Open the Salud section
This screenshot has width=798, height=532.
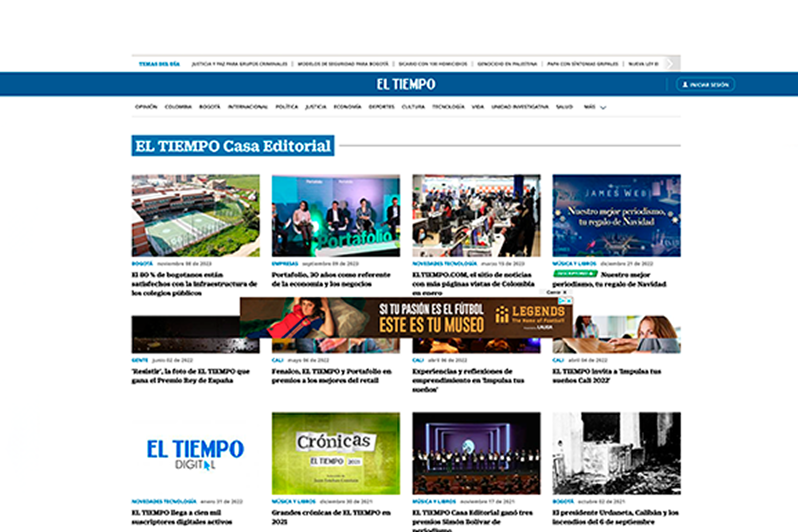[x=564, y=107]
